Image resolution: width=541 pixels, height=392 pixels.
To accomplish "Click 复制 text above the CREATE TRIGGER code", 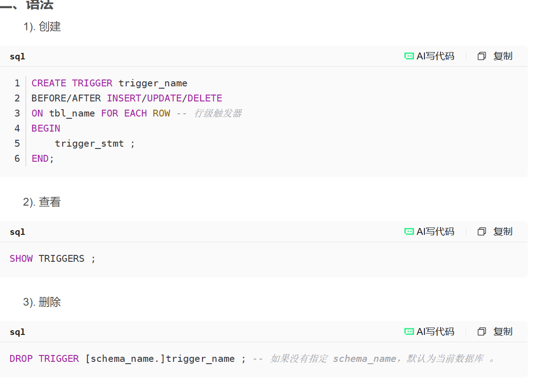I will click(503, 56).
